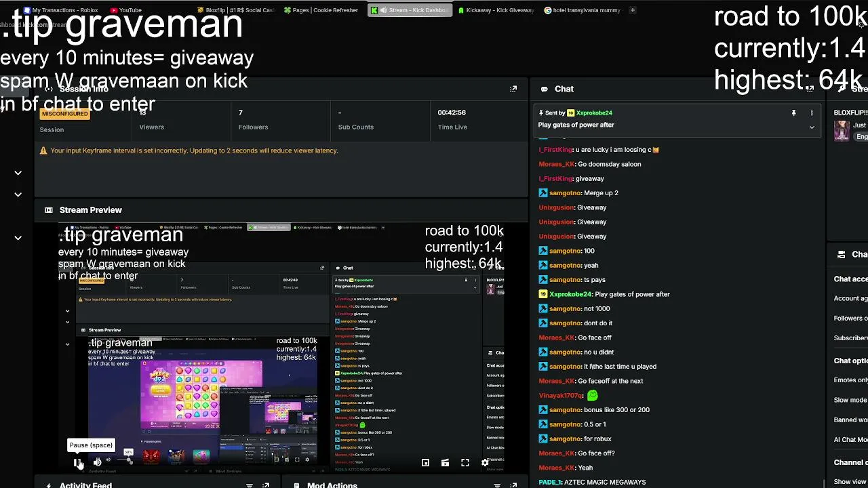Click the streamer avatar under BLOXFLIP!! title
The width and height of the screenshot is (868, 488).
[842, 131]
